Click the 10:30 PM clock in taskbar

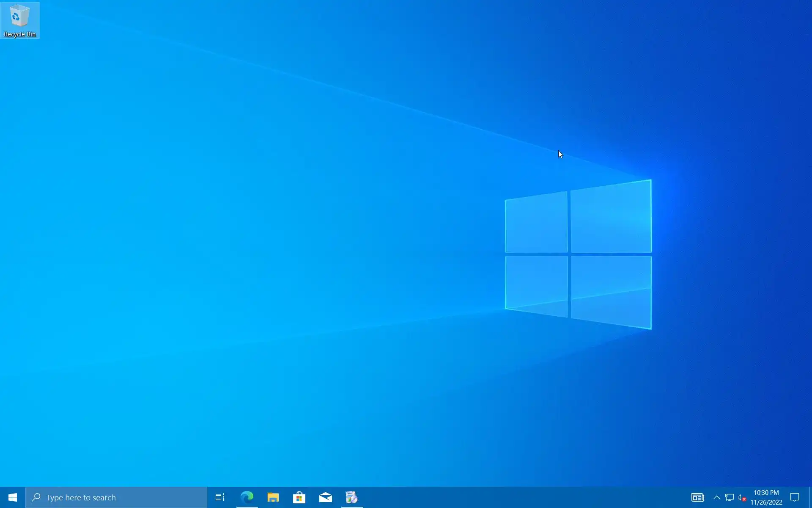[x=766, y=493]
